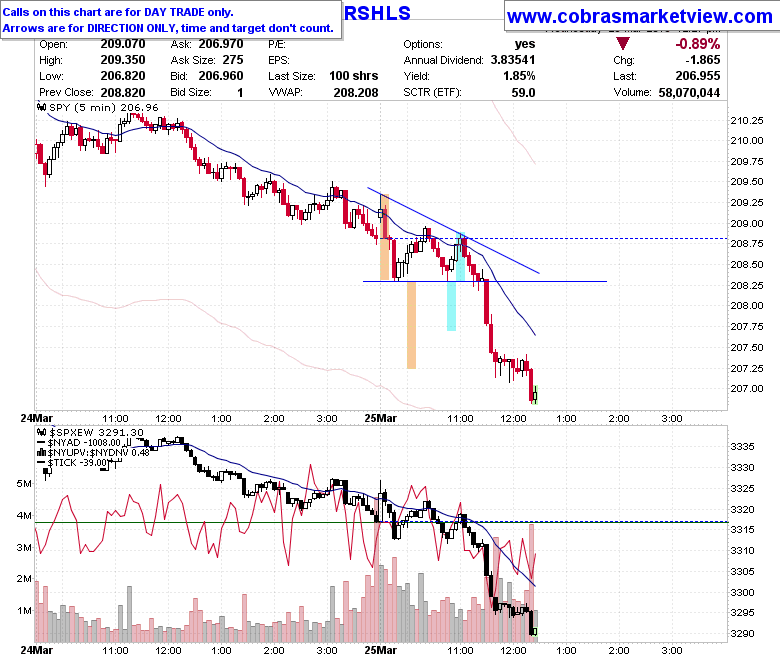This screenshot has height=659, width=780.
Task: Click the Annual Dividend value 3.83541
Action: click(x=513, y=60)
